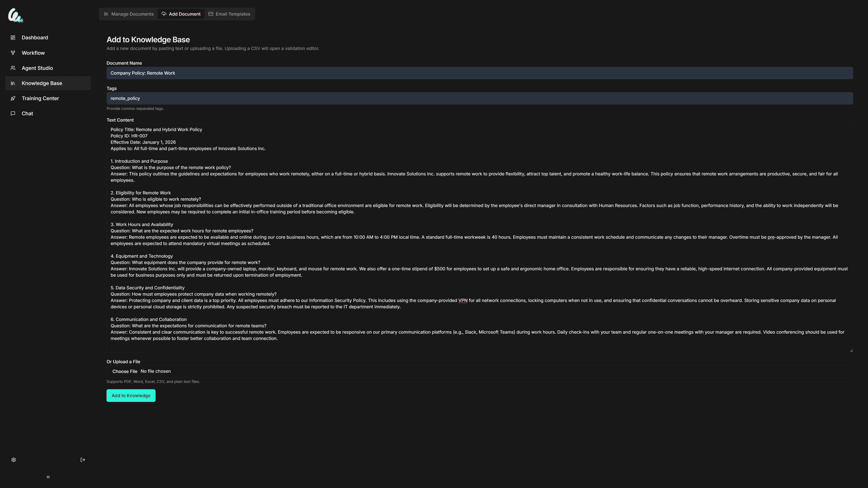The width and height of the screenshot is (868, 488).
Task: Click the Knowledge Base library icon
Action: coord(13,83)
